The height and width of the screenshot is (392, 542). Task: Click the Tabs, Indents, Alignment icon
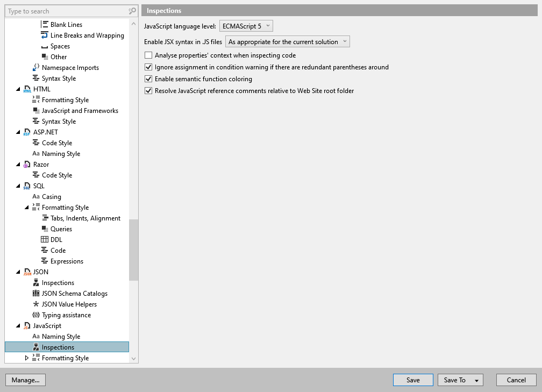pyautogui.click(x=45, y=218)
